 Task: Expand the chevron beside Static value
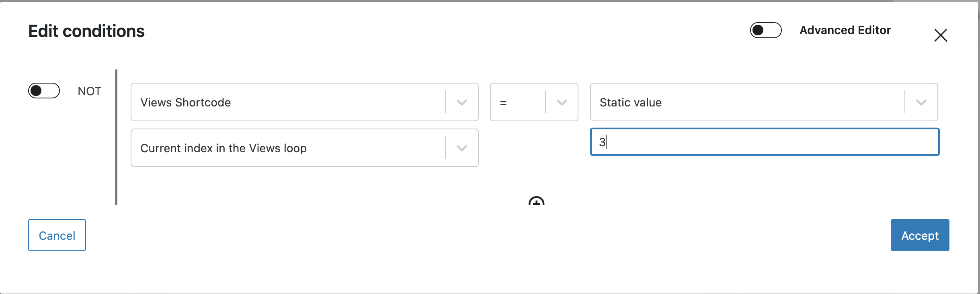(x=921, y=102)
